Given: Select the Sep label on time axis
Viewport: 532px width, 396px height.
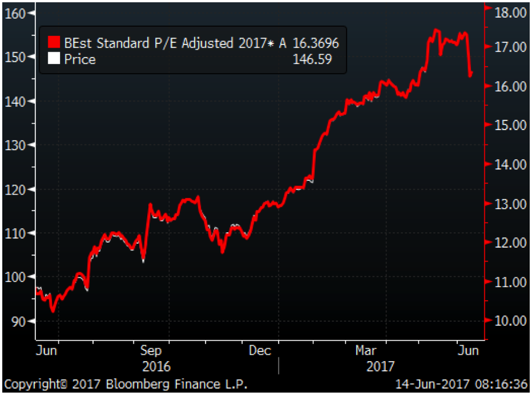Looking at the screenshot, I should point(151,350).
